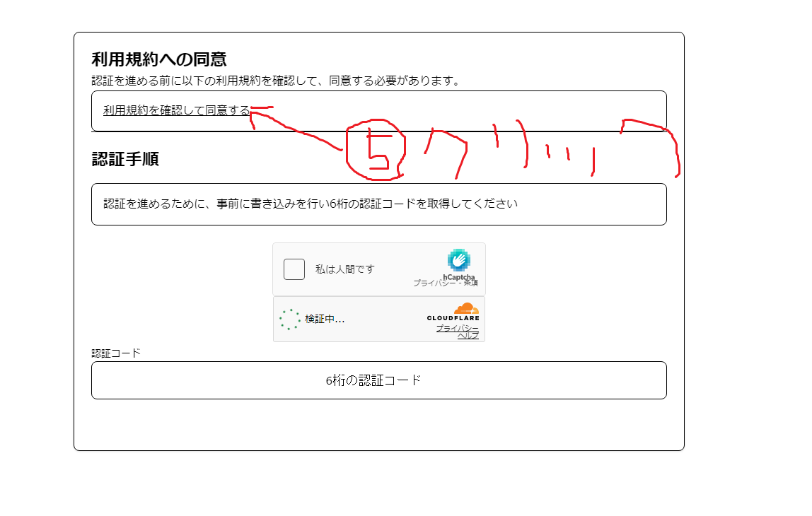Focus the 6桁の認証コード input field
This screenshot has width=812, height=516.
(x=378, y=380)
